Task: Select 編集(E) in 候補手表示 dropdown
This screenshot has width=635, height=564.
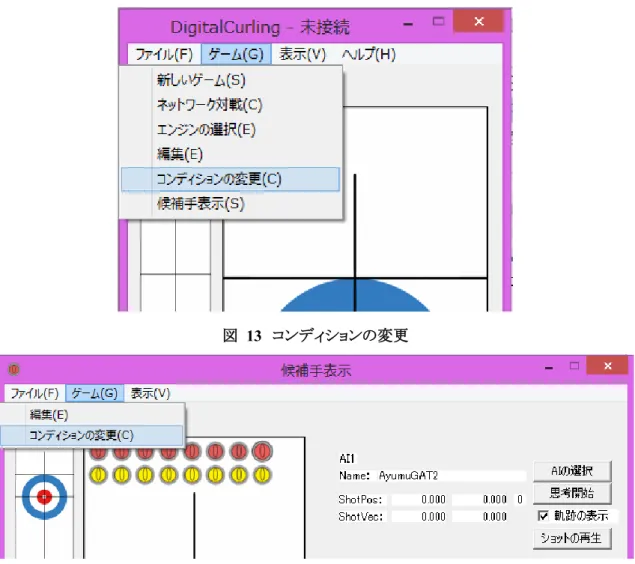Action: 92,415
